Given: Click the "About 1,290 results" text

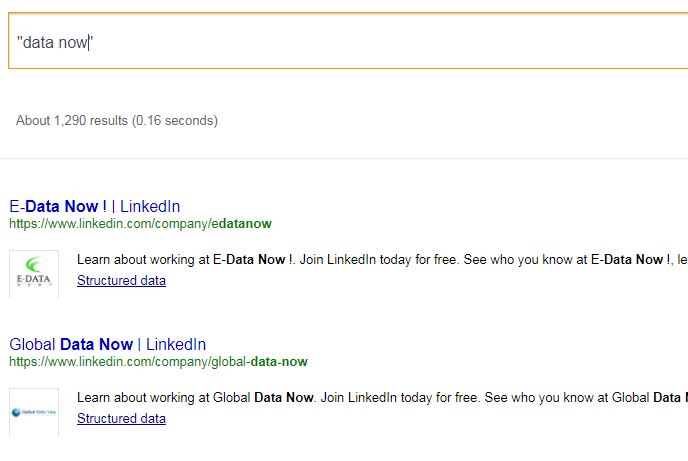Looking at the screenshot, I should (x=72, y=121).
